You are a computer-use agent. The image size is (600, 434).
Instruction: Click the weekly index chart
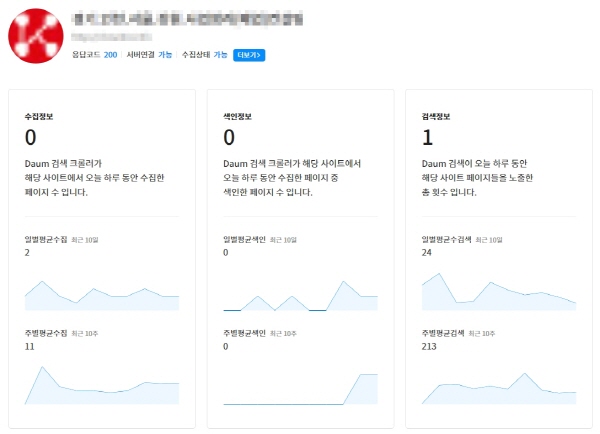click(300, 389)
